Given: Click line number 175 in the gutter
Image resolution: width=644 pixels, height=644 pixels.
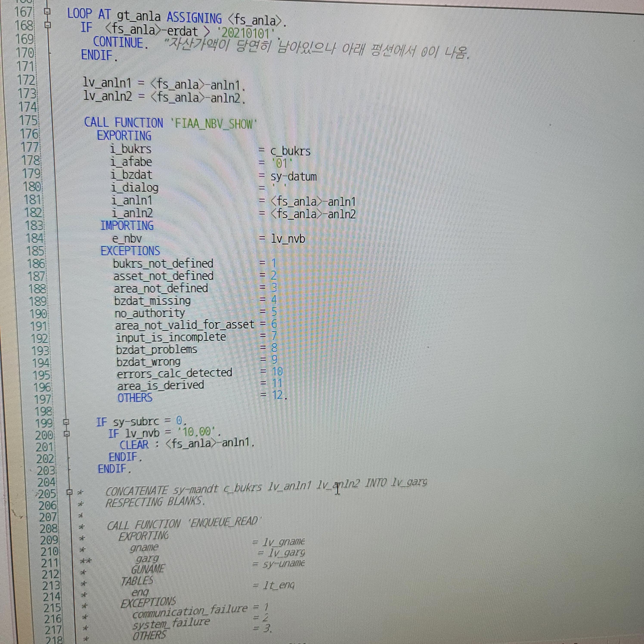Looking at the screenshot, I should click(29, 120).
